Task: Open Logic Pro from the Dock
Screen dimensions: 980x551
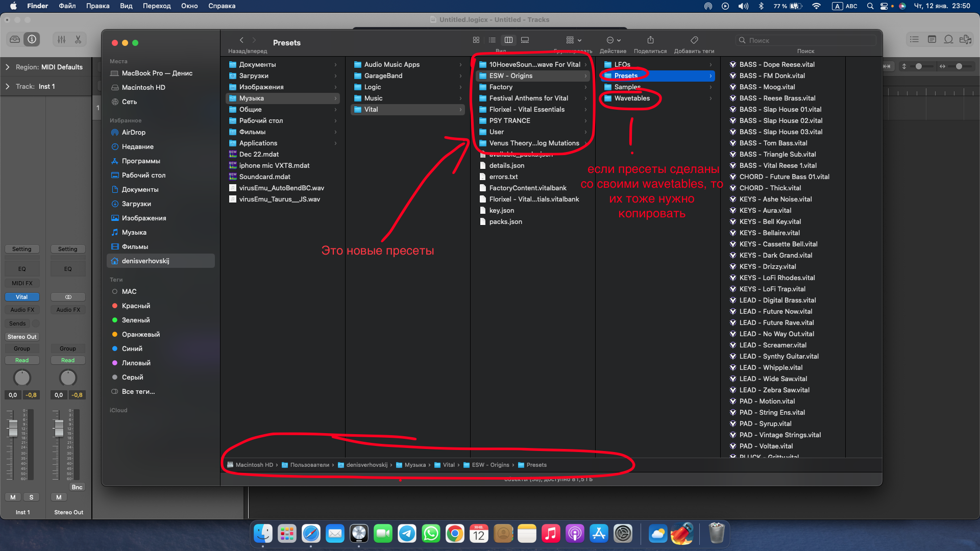Action: (359, 534)
